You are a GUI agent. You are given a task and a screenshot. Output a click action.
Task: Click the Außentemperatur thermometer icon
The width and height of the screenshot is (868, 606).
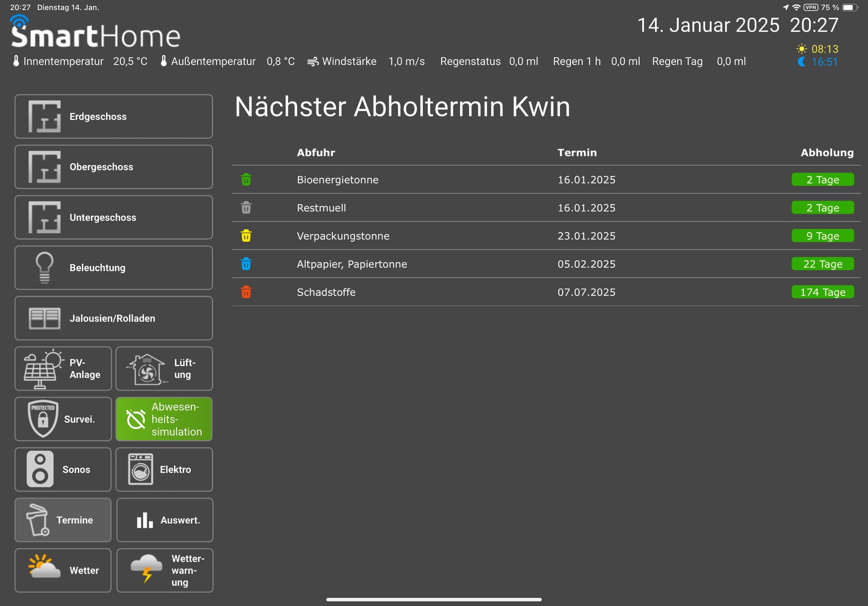click(164, 61)
